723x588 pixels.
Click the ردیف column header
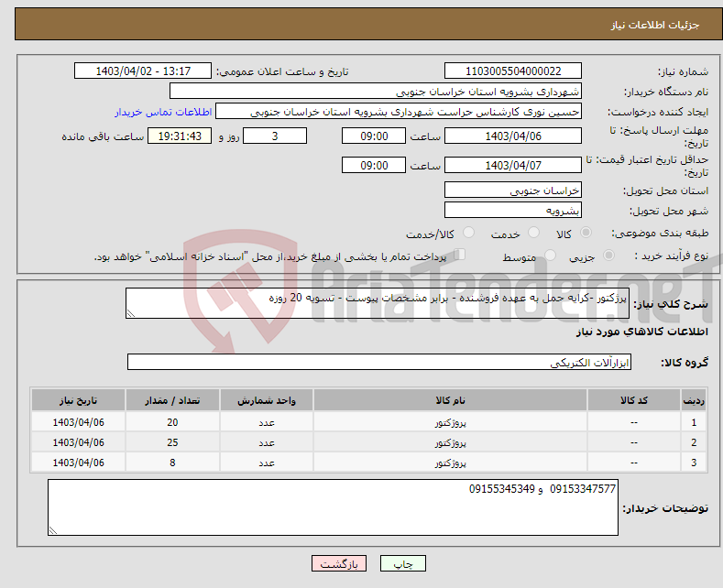coord(694,400)
